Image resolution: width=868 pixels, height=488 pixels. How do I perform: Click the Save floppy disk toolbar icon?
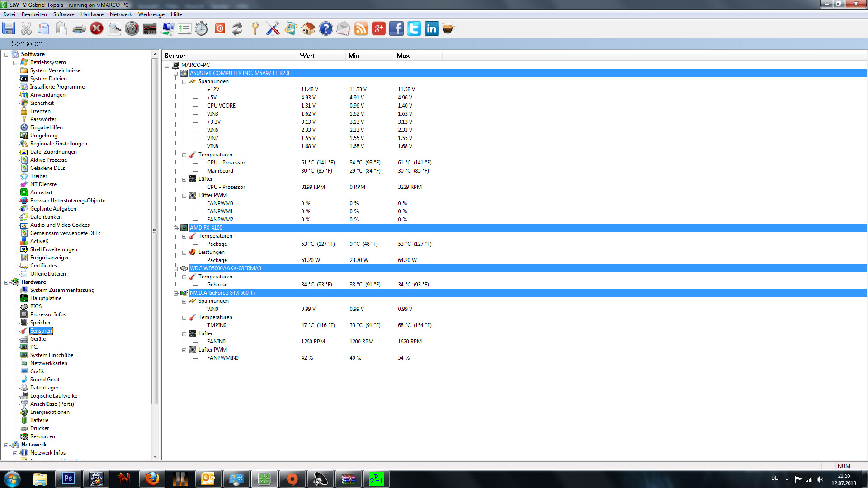pos(9,29)
